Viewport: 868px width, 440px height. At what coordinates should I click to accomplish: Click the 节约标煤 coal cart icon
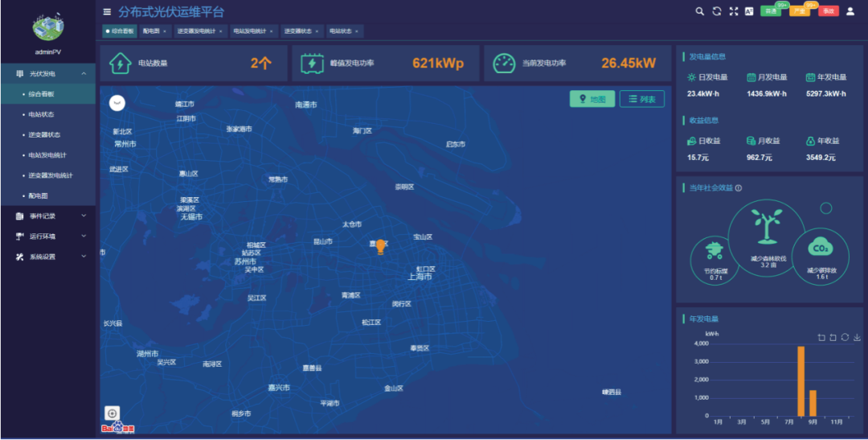(x=714, y=251)
